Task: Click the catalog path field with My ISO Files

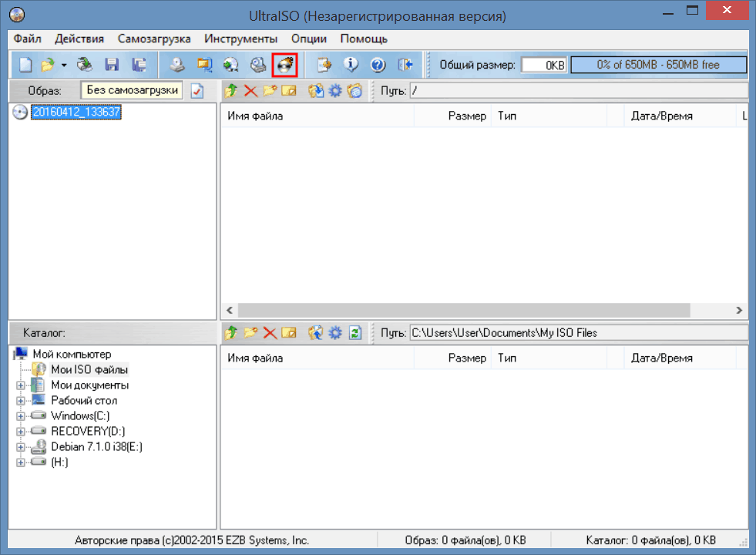Action: (x=578, y=333)
